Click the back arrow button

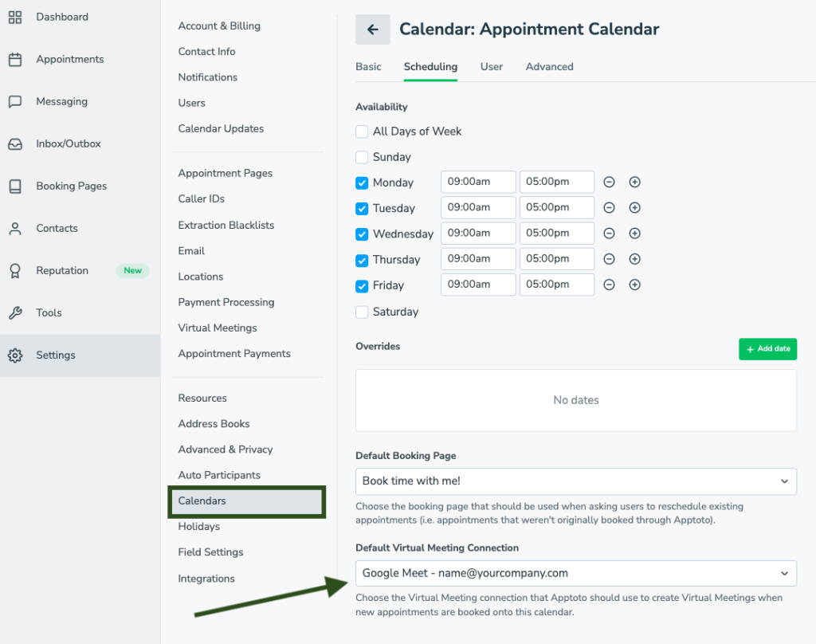[373, 29]
